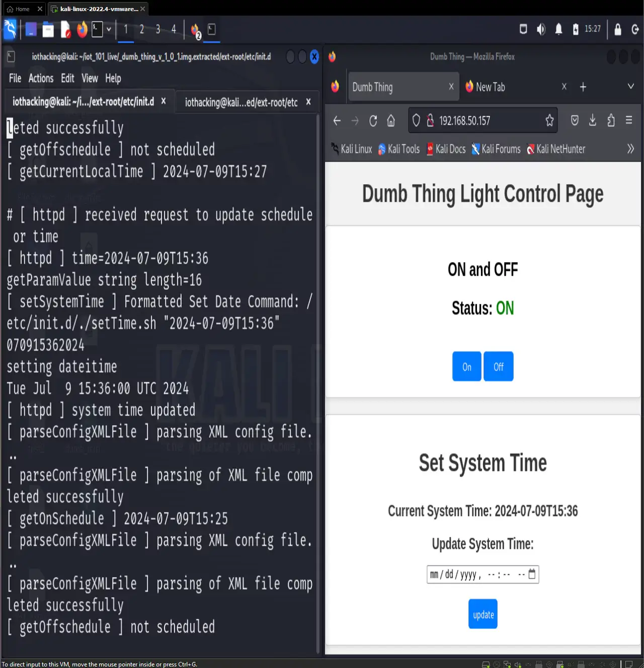Screen dimensions: 644x668
Task: Open the Kali Forums bookmark
Action: 496,149
